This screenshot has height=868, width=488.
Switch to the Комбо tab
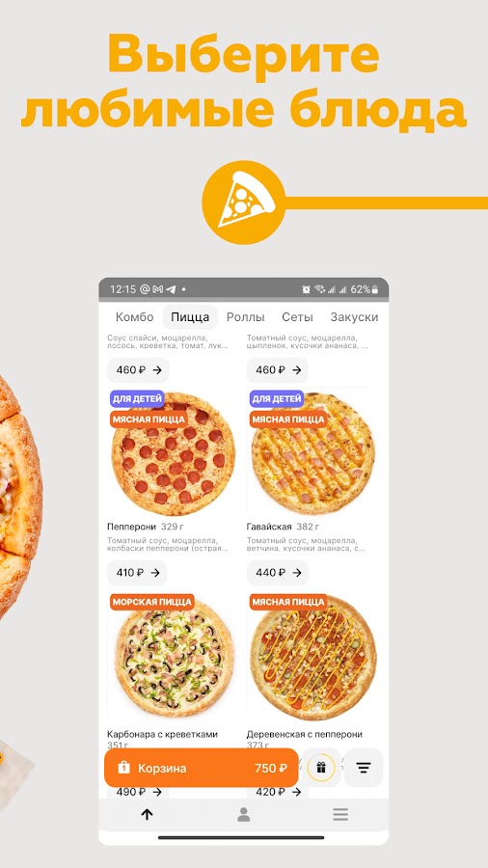pyautogui.click(x=134, y=317)
